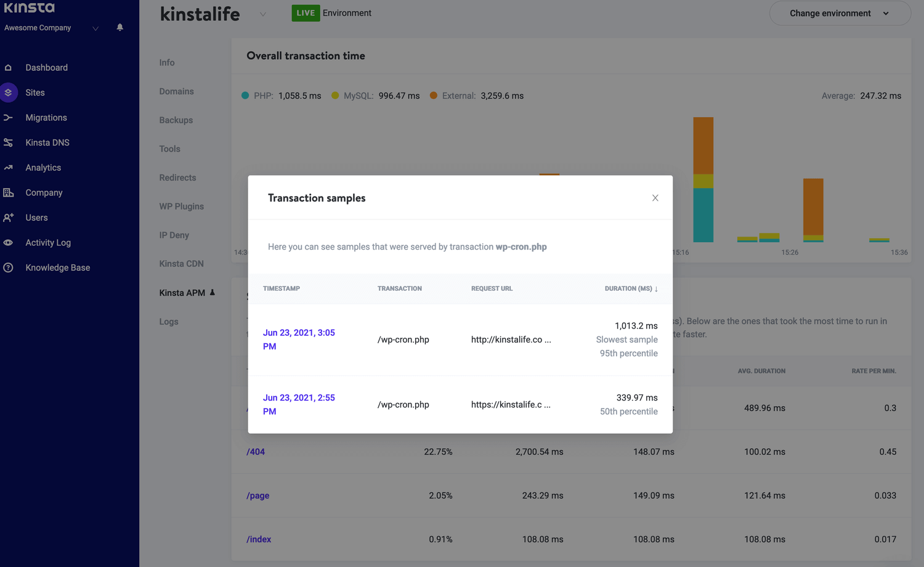This screenshot has width=924, height=567.
Task: Click the Average 247.32 ms value
Action: 881,96
